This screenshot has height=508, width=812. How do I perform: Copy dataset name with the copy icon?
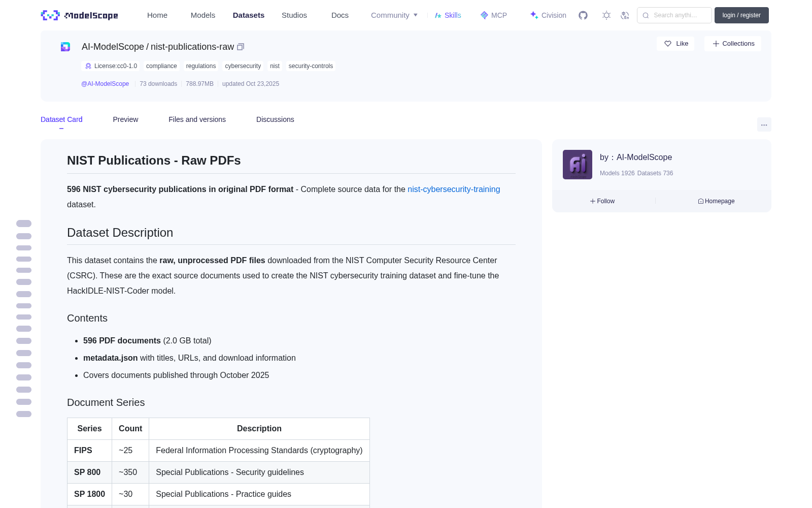241,47
